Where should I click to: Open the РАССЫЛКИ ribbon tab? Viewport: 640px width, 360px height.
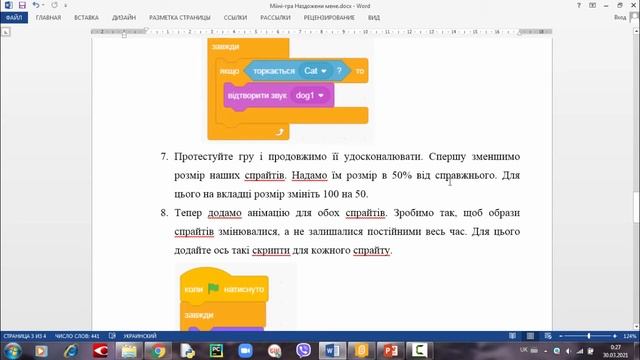(275, 18)
